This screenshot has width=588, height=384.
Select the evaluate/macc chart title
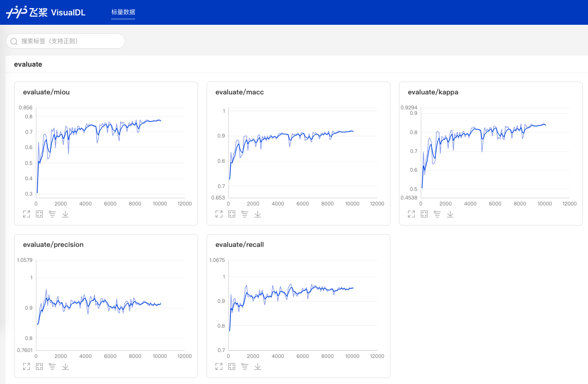tap(239, 92)
